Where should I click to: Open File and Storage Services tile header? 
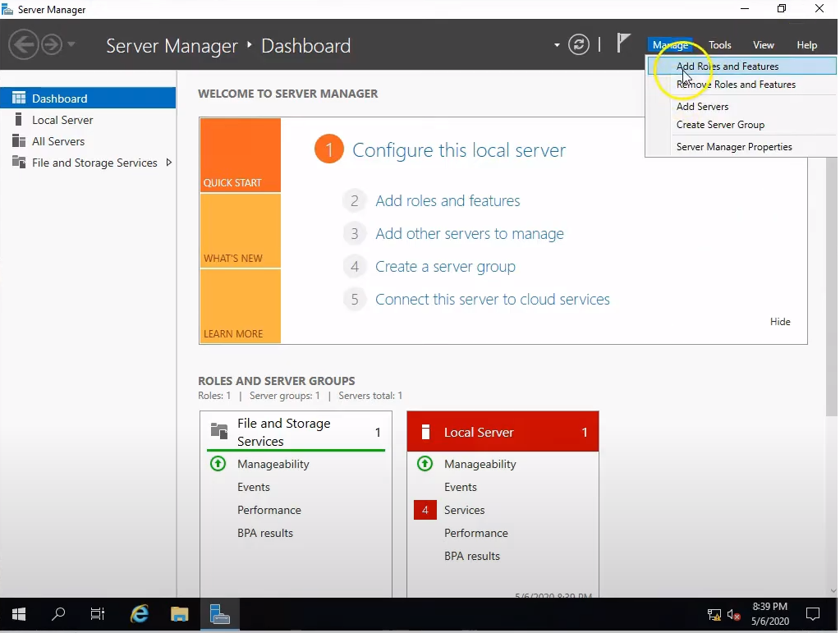296,432
